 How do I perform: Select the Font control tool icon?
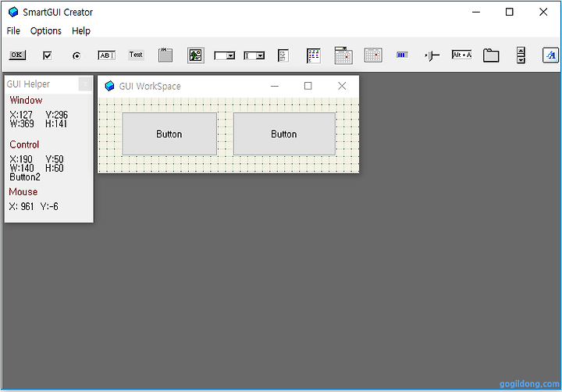[550, 55]
